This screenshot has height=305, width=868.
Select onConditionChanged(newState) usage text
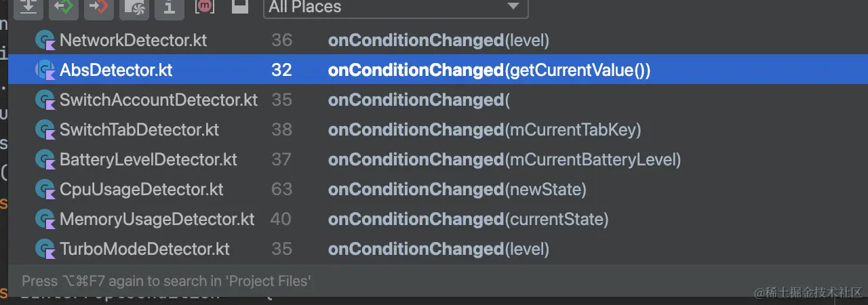tap(457, 189)
